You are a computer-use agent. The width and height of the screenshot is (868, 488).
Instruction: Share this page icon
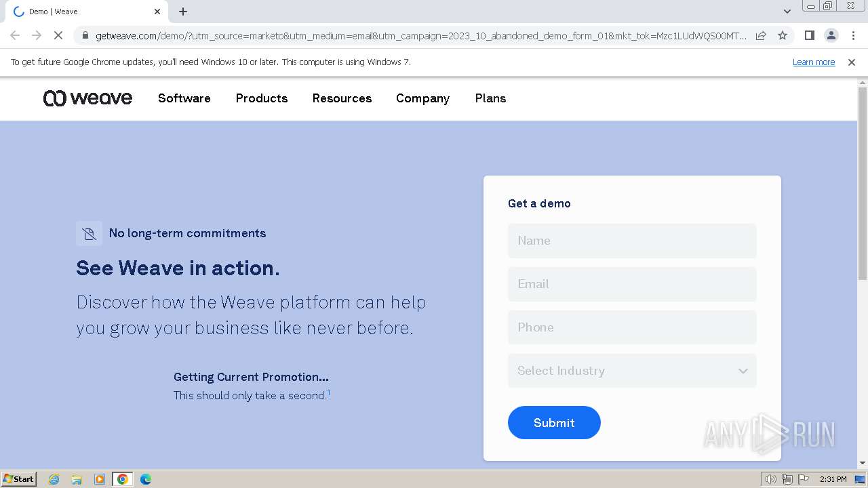(761, 35)
